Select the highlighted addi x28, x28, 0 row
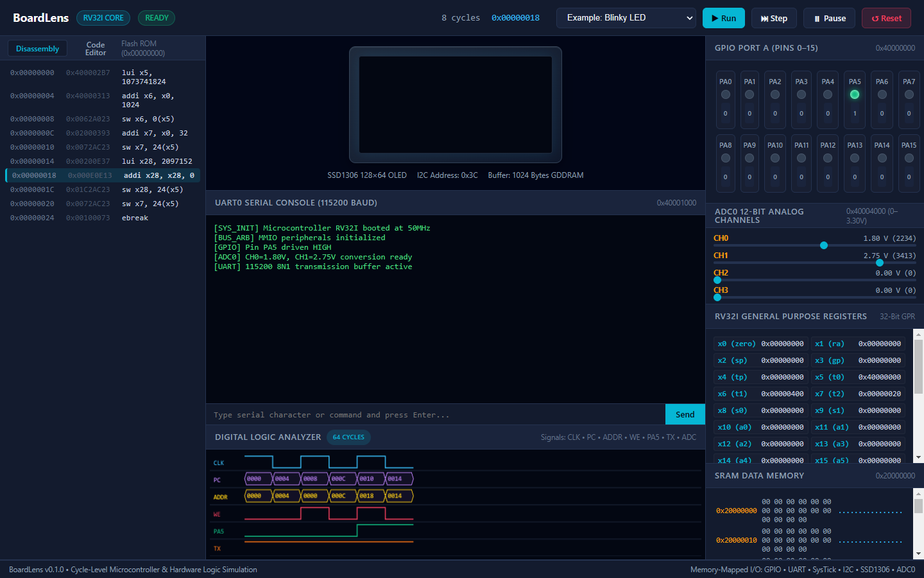Viewport: 924px width, 578px height. [103, 175]
